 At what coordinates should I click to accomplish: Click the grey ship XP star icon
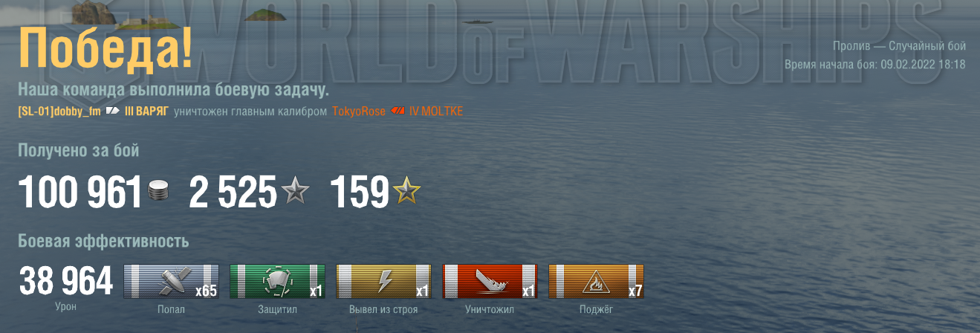pyautogui.click(x=294, y=193)
